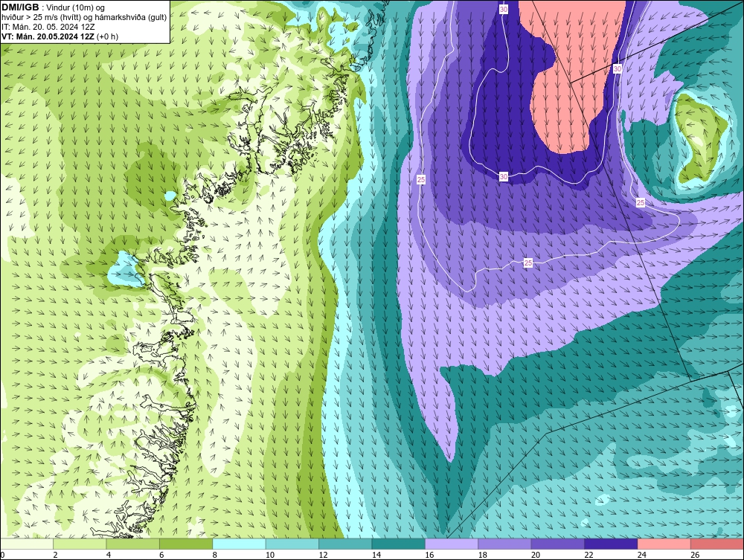
Task: Pick the dark teal 14–16 m/s swatch
Action: click(x=399, y=544)
